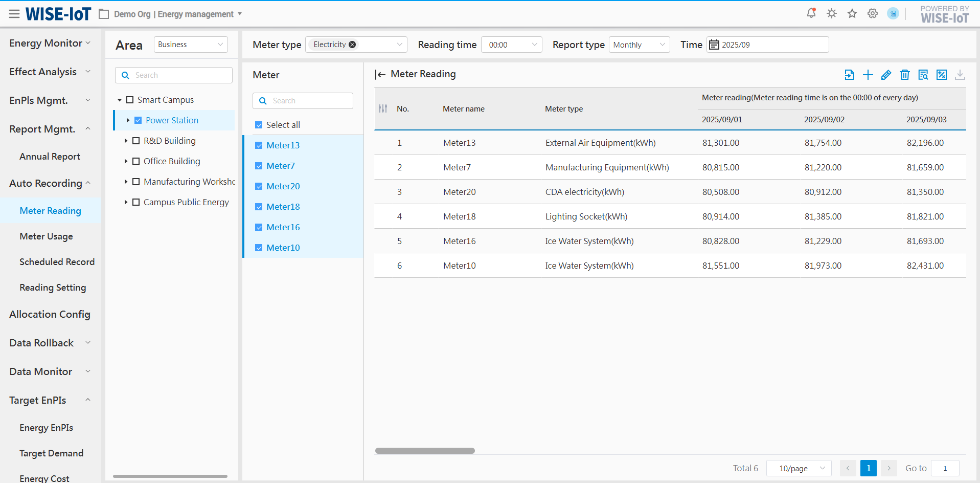This screenshot has width=980, height=483.
Task: Open the Reading time dropdown
Action: tap(511, 45)
